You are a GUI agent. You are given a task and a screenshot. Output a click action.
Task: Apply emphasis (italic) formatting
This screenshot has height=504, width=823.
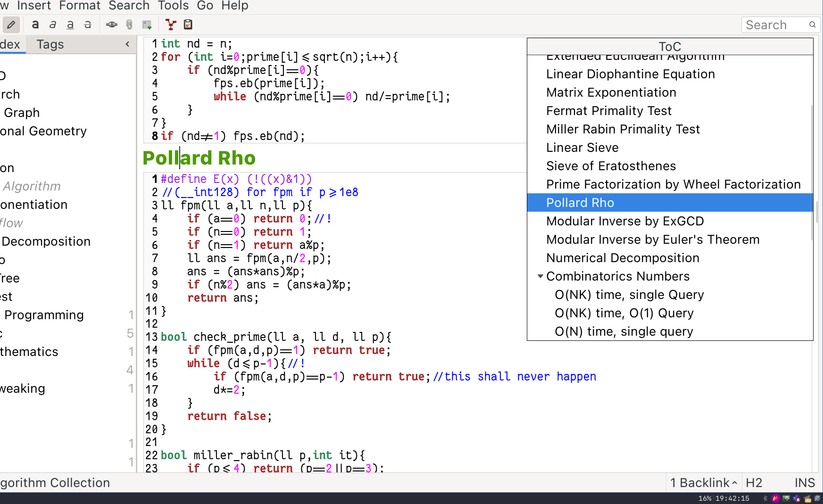pyautogui.click(x=52, y=25)
